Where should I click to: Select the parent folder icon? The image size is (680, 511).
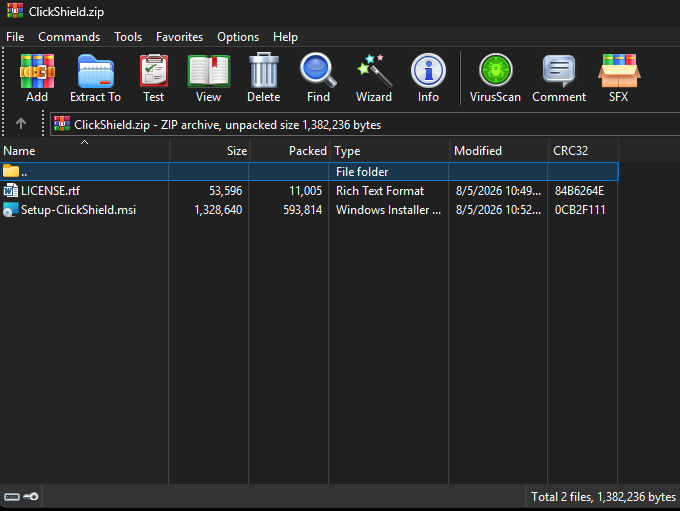coord(11,171)
